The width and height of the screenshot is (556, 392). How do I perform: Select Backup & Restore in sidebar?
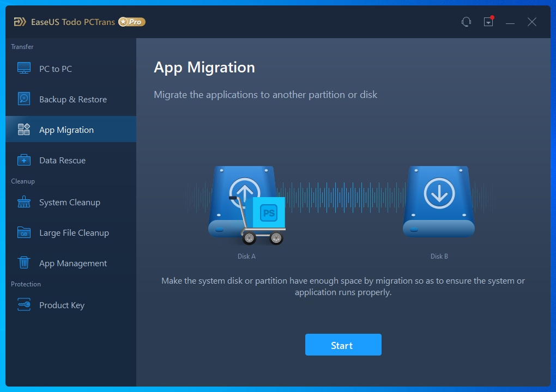click(71, 99)
